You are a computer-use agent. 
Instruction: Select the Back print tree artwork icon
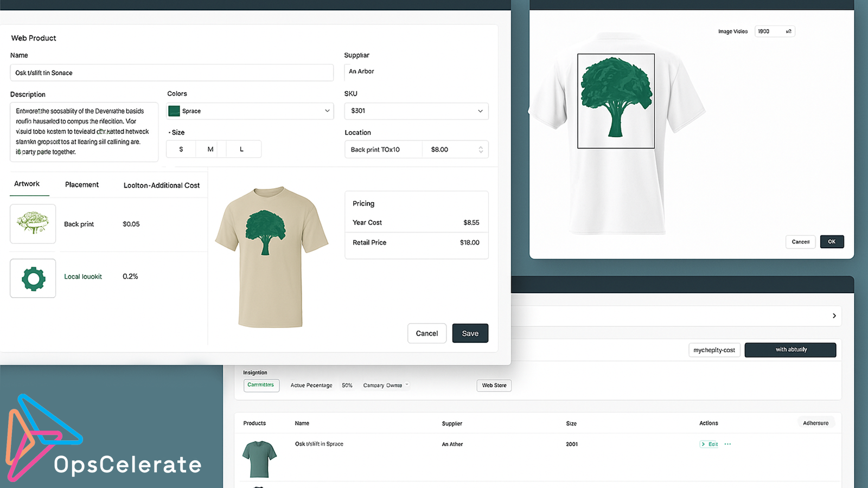(33, 223)
